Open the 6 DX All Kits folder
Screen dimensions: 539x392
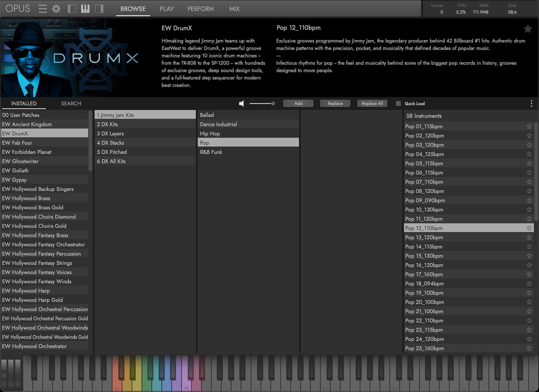coord(145,161)
